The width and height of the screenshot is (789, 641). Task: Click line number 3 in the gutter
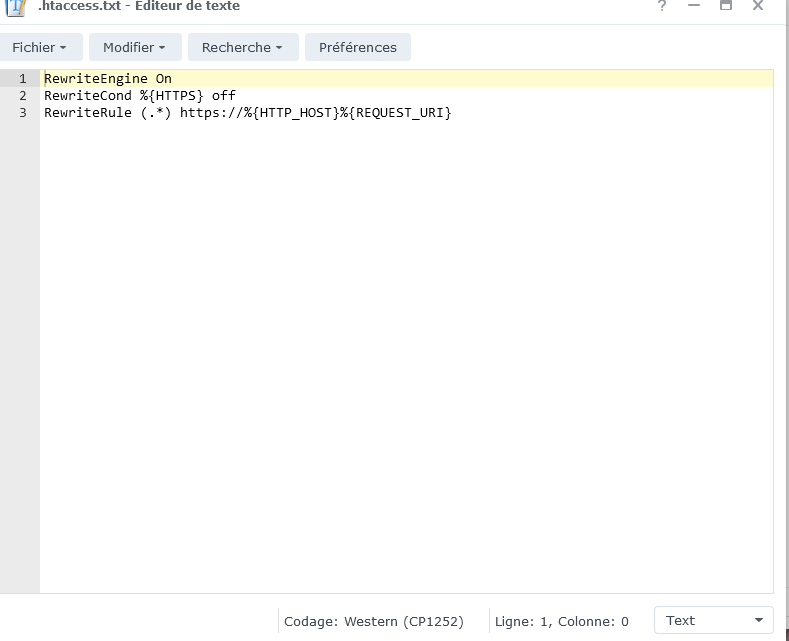pyautogui.click(x=22, y=112)
